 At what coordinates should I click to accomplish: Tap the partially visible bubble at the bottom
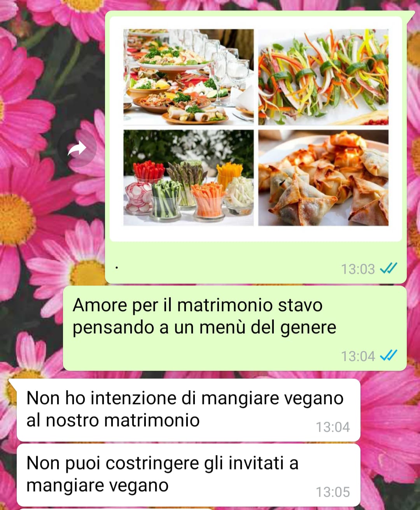click(115, 509)
